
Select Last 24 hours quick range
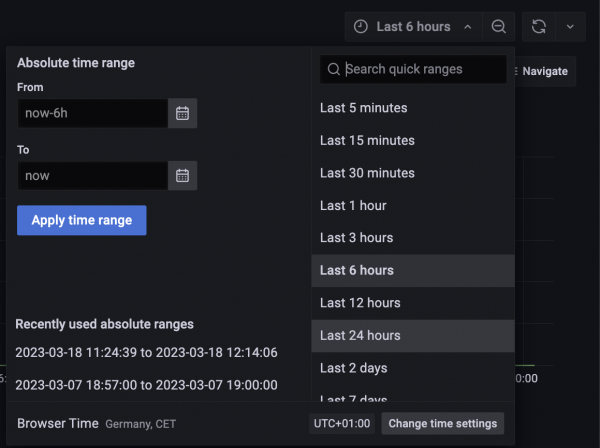360,336
